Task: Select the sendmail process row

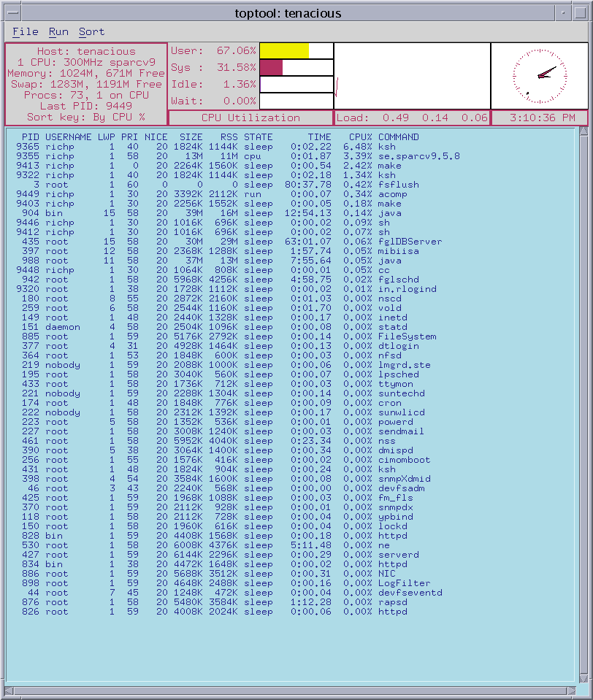Action: click(223, 431)
